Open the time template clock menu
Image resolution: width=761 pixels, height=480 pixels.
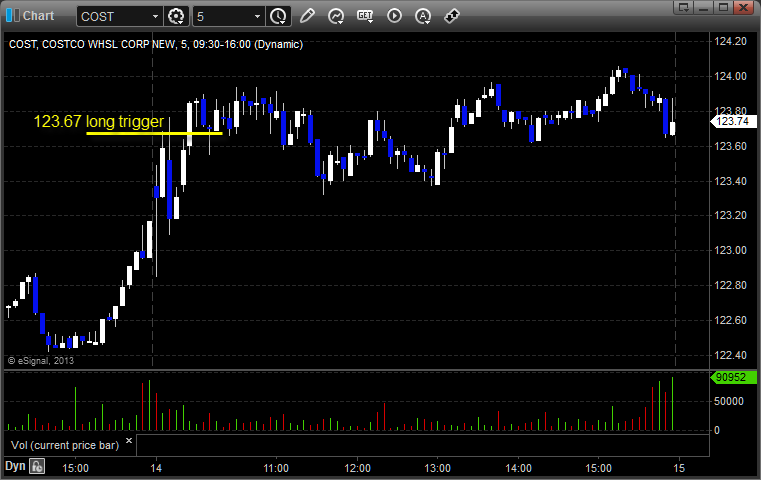coord(279,16)
